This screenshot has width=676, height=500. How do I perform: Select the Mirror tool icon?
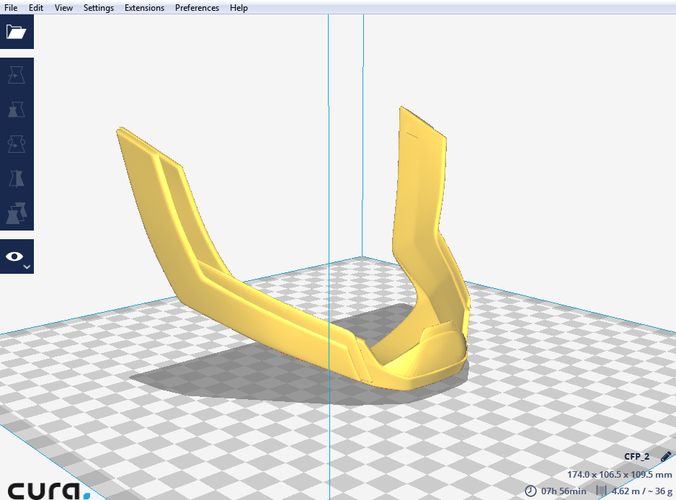(16, 178)
